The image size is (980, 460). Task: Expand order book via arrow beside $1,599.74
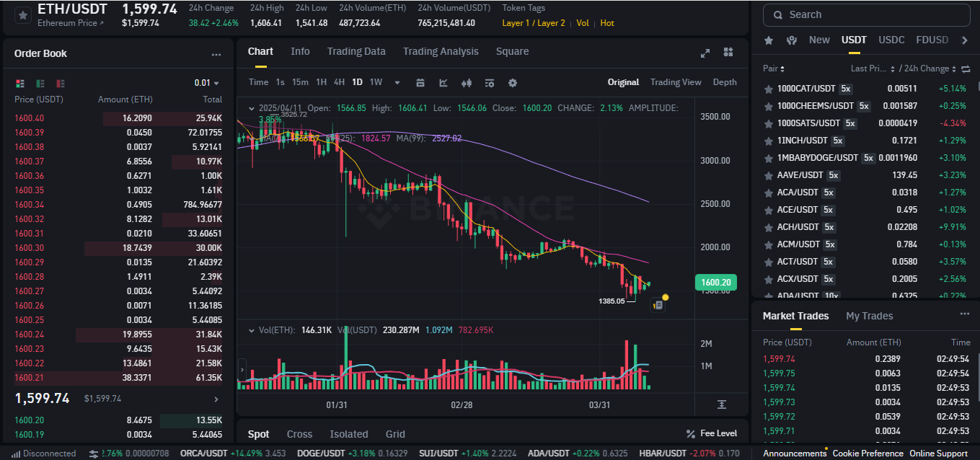[x=216, y=399]
